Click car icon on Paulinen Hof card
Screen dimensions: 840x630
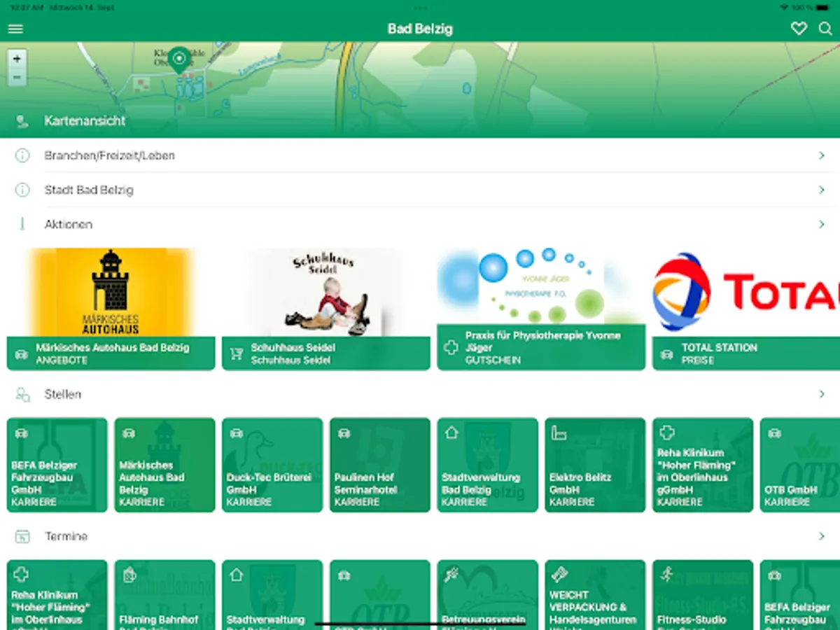tap(344, 433)
